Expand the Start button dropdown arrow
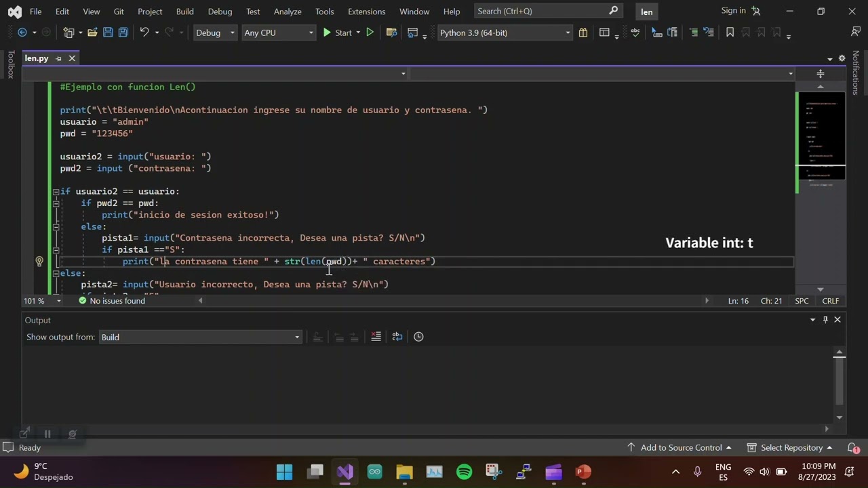868x488 pixels. tap(357, 33)
